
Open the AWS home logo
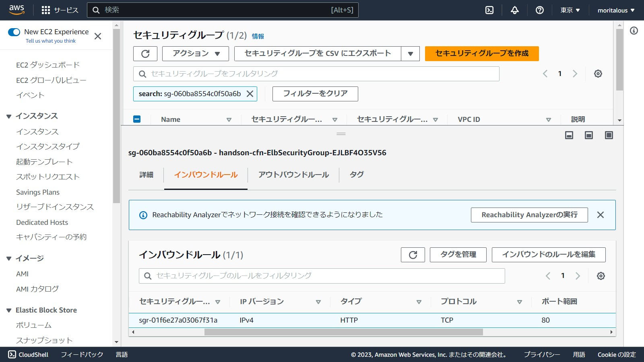[x=17, y=10]
